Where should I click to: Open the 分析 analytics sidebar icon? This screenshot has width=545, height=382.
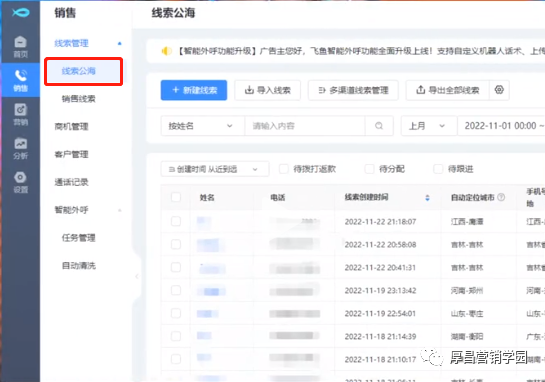click(21, 148)
